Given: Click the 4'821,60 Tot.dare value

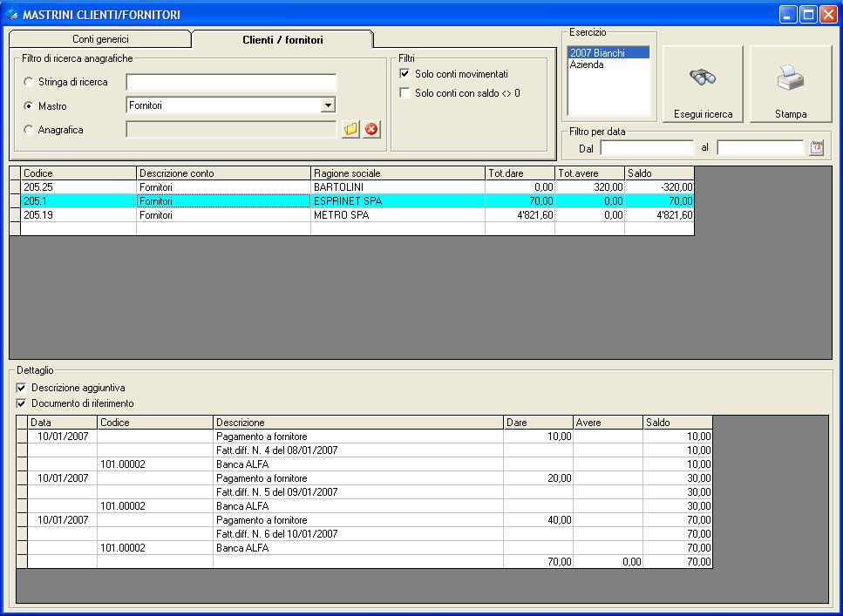Looking at the screenshot, I should pyautogui.click(x=520, y=215).
